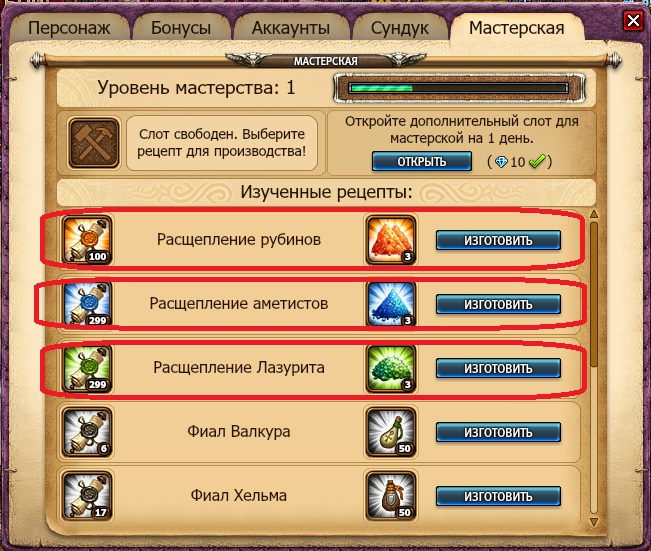Click the Фиал Хельма recipe scroll icon

[x=87, y=496]
